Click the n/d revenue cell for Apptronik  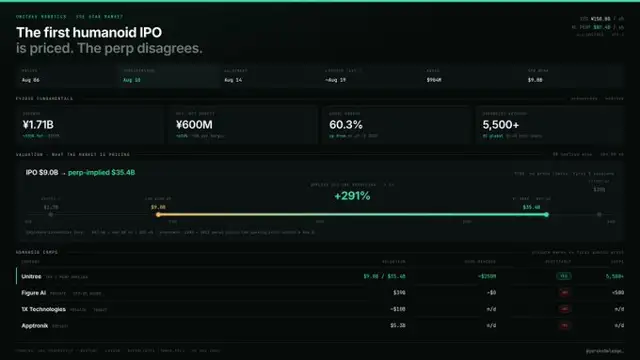(491, 325)
